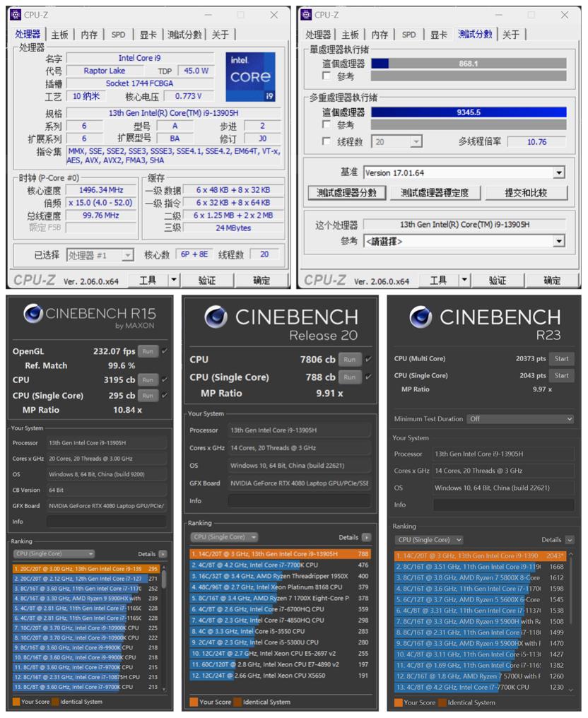Start the CPU Multi Core test in Cinebench R23
This screenshot has height=718, width=588.
[x=562, y=358]
